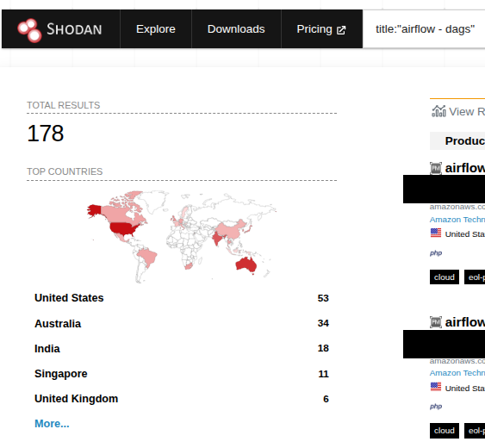Click the php logo in first result
This screenshot has width=485, height=448.
(436, 253)
